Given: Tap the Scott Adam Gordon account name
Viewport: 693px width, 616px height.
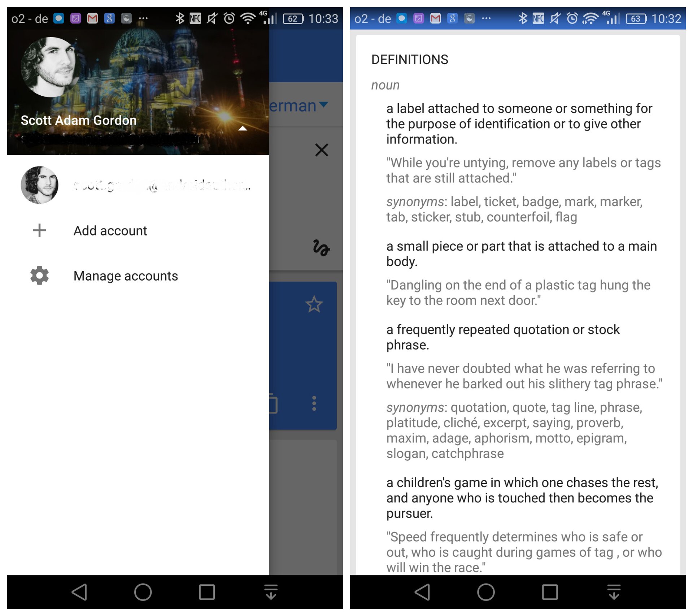Looking at the screenshot, I should click(78, 120).
